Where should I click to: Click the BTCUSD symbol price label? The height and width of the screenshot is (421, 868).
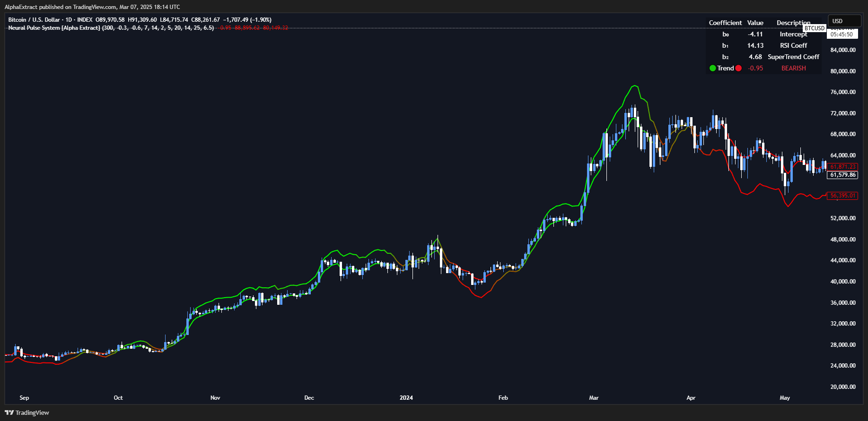point(815,28)
